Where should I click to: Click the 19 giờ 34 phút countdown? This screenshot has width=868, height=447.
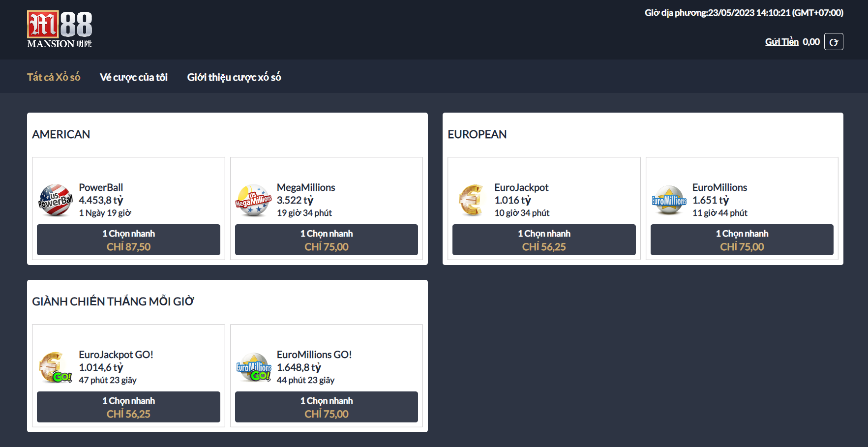click(304, 213)
